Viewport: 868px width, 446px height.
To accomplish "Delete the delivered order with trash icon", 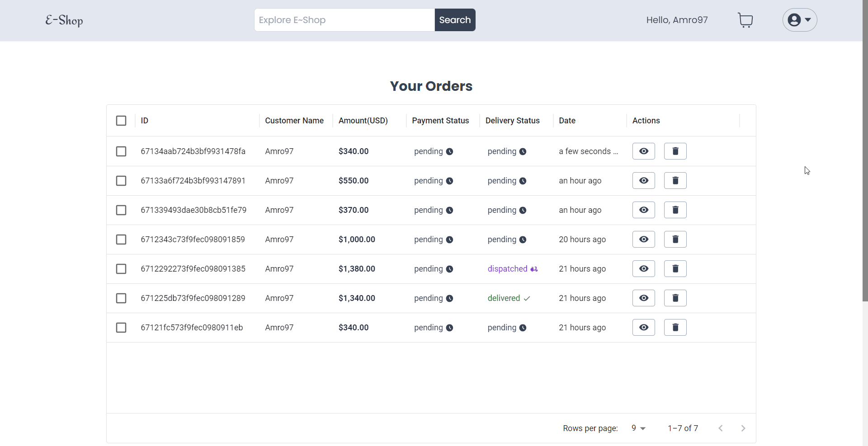I will tap(675, 298).
